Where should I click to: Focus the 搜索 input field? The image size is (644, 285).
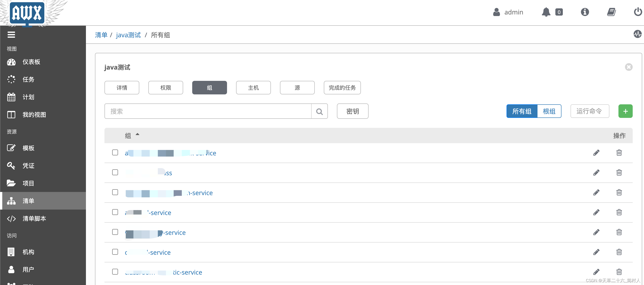point(208,111)
